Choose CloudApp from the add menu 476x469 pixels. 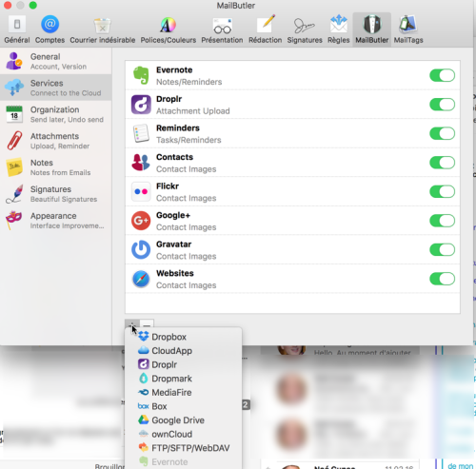click(x=183, y=351)
